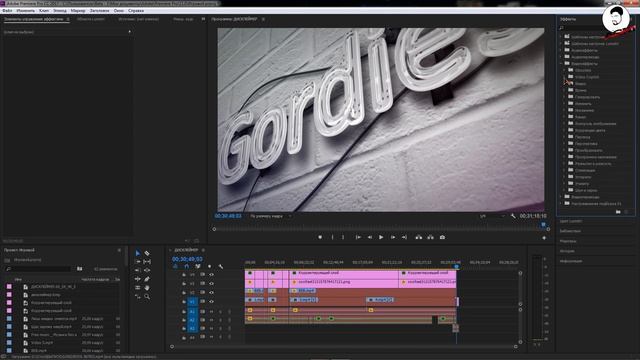This screenshot has height=360, width=640.
Task: Show hidden tabs with overflow chevrons
Action: [203, 19]
